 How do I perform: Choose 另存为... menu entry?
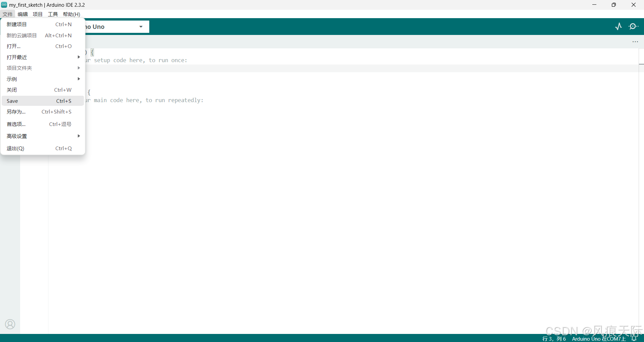coord(43,112)
